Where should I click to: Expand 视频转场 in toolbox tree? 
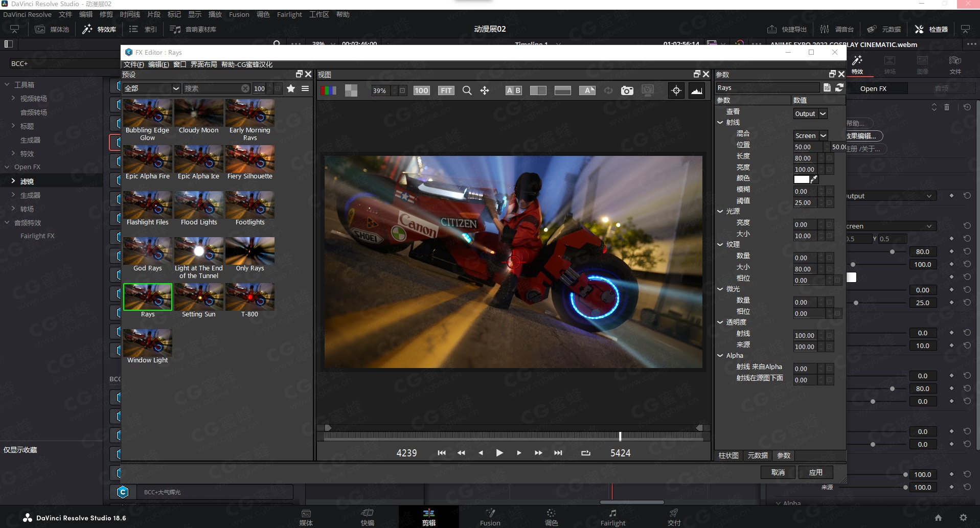tap(13, 98)
